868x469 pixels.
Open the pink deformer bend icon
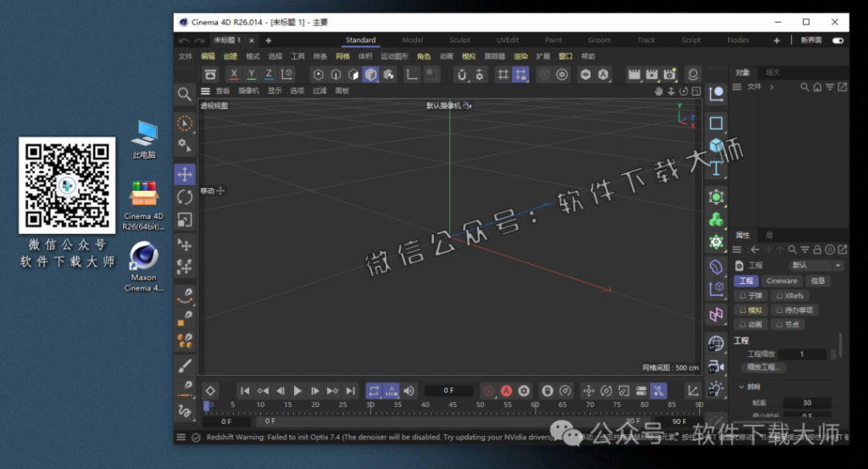716,315
